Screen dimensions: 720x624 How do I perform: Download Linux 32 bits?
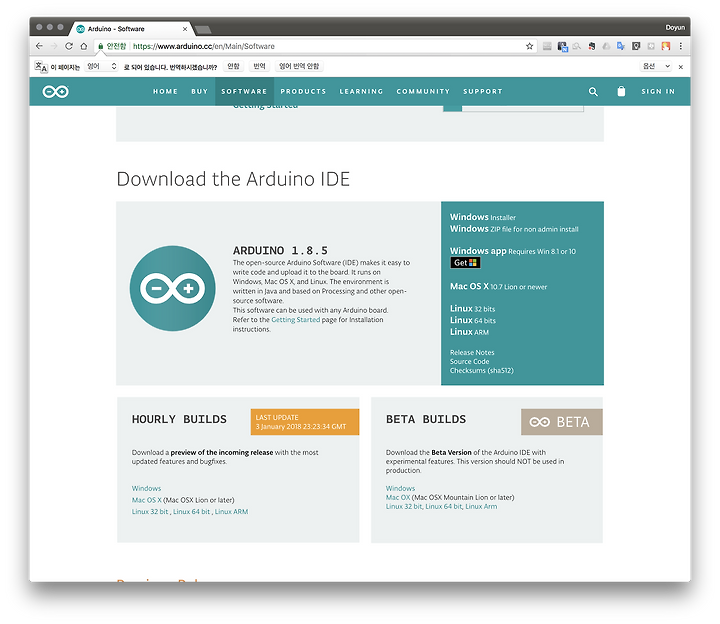click(x=472, y=309)
